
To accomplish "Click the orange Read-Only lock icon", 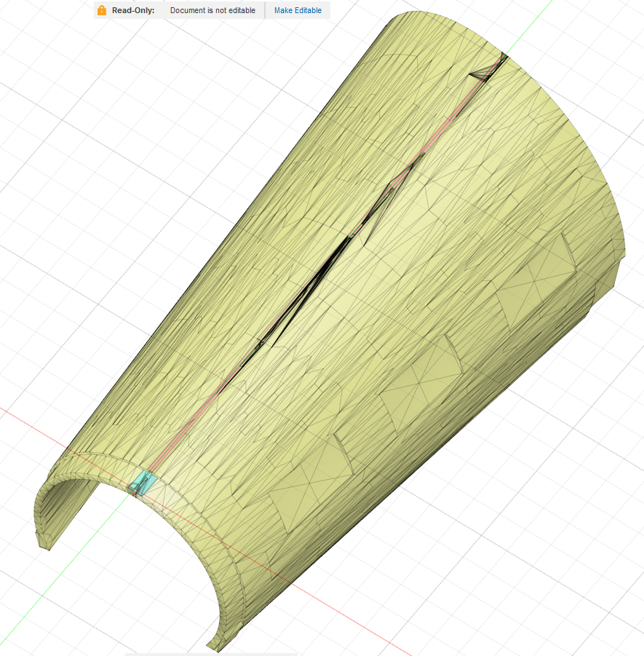I will 102,10.
